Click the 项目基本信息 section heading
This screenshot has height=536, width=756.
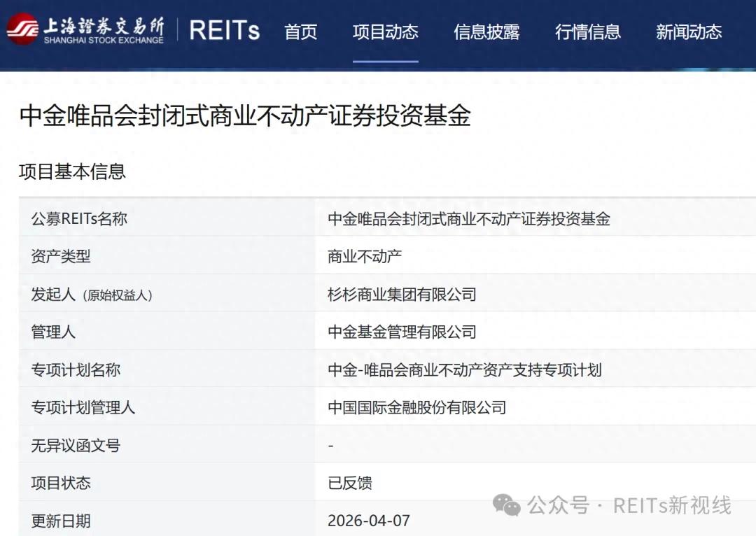[72, 171]
